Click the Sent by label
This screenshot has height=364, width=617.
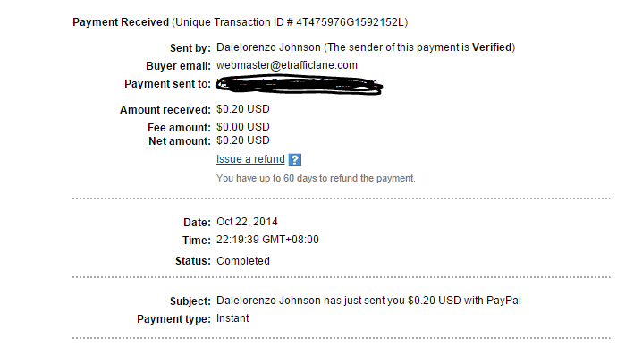point(190,48)
